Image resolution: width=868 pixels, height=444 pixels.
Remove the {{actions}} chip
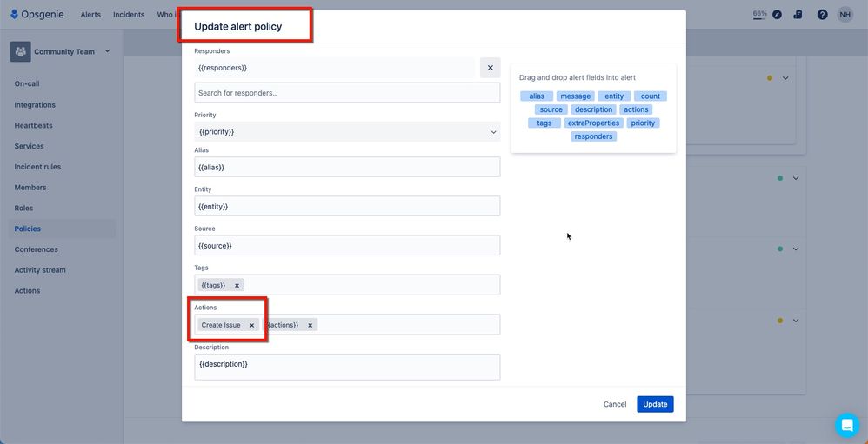tap(310, 325)
